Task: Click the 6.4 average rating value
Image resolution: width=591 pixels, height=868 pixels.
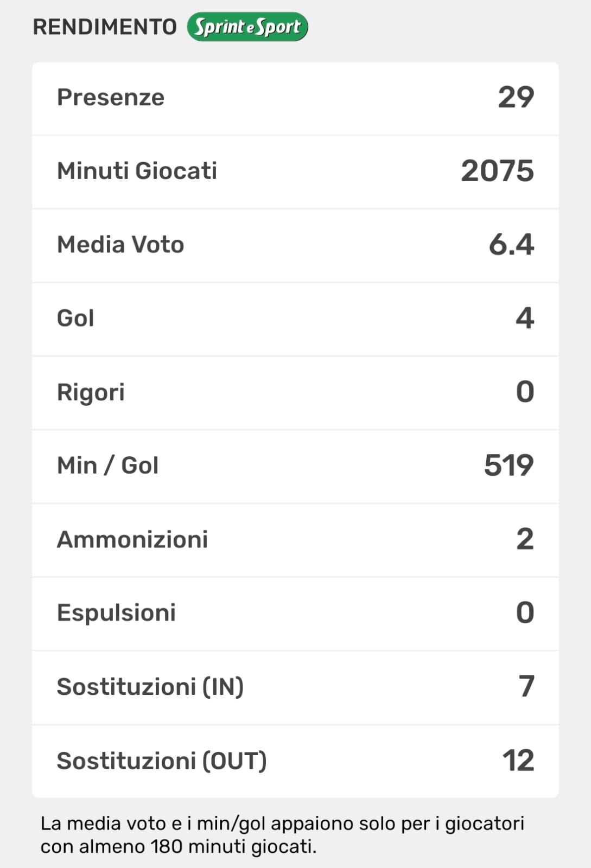Action: pyautogui.click(x=511, y=245)
